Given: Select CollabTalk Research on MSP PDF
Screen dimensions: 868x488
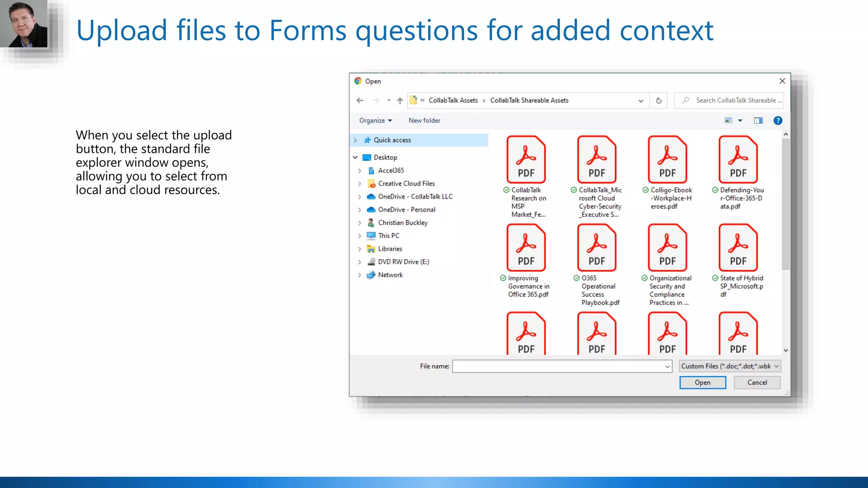Looking at the screenshot, I should pos(526,177).
